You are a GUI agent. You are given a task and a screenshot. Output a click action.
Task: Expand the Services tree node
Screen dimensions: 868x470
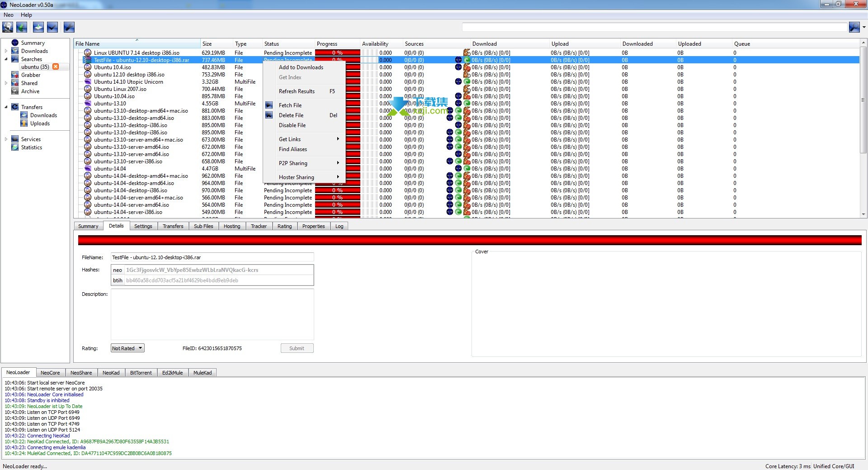[6, 139]
